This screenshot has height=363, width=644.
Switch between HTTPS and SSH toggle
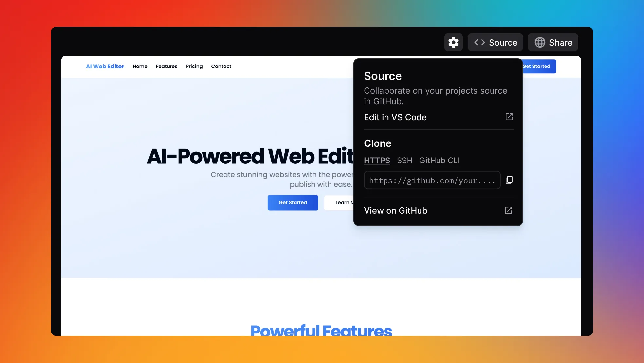tap(404, 160)
